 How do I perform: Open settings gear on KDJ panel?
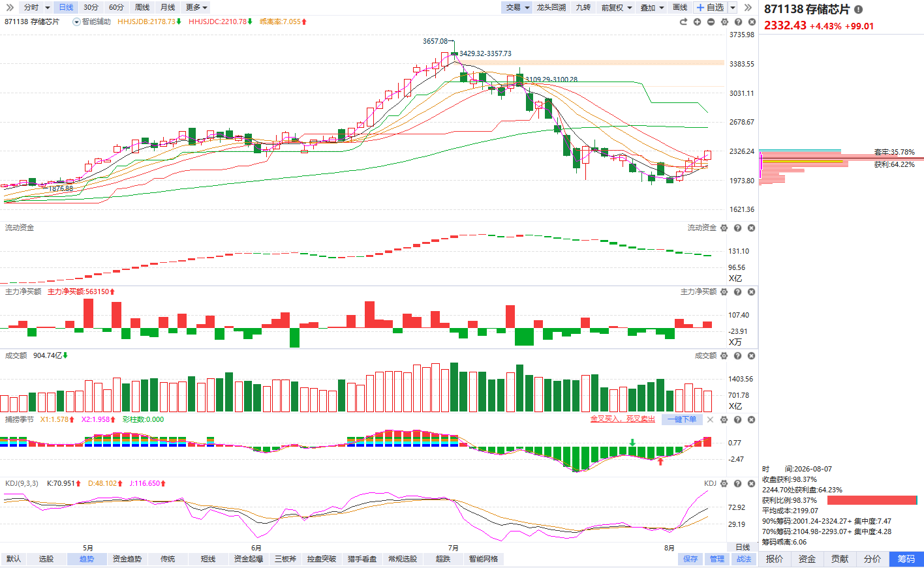tap(724, 484)
